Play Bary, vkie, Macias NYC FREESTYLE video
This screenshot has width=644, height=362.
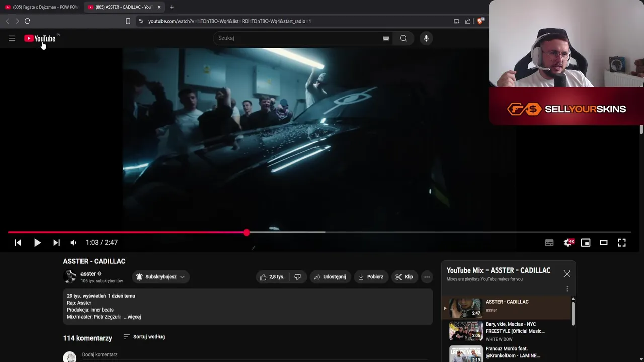click(x=506, y=331)
